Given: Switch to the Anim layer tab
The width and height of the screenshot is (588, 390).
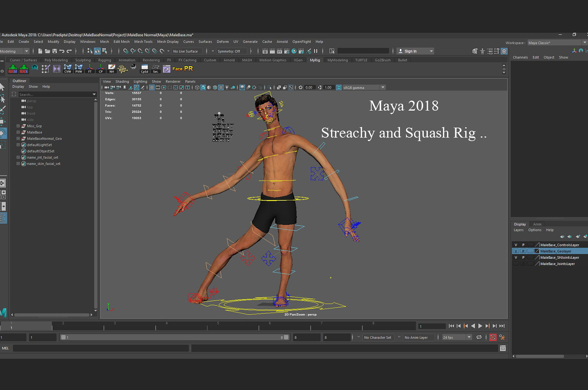Looking at the screenshot, I should (x=537, y=224).
